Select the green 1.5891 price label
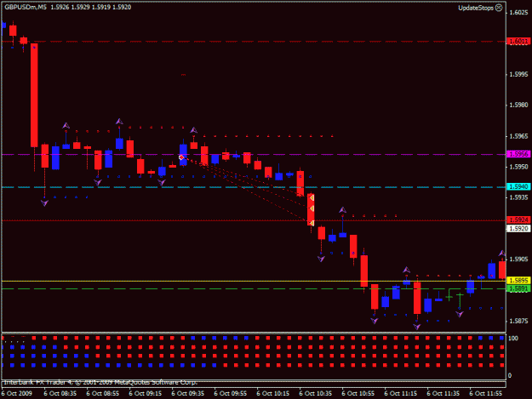The height and width of the screenshot is (399, 532). coord(518,288)
